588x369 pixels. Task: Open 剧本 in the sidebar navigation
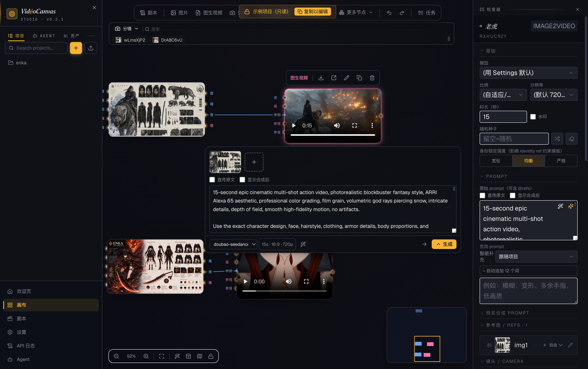point(51,318)
